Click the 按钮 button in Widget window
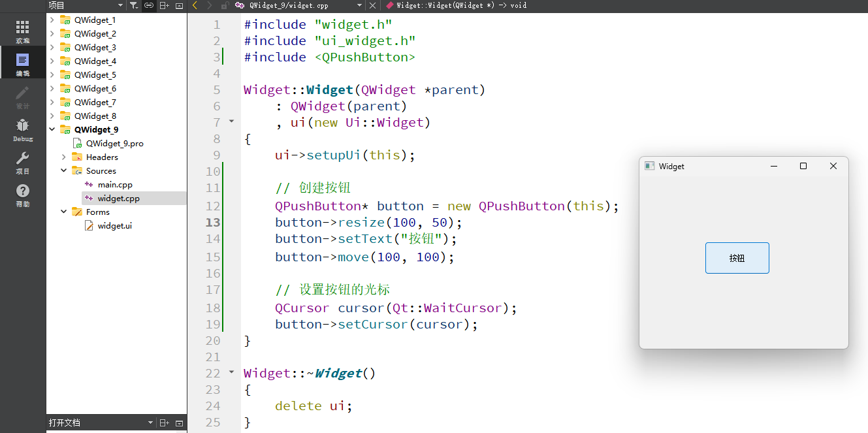 pyautogui.click(x=737, y=258)
